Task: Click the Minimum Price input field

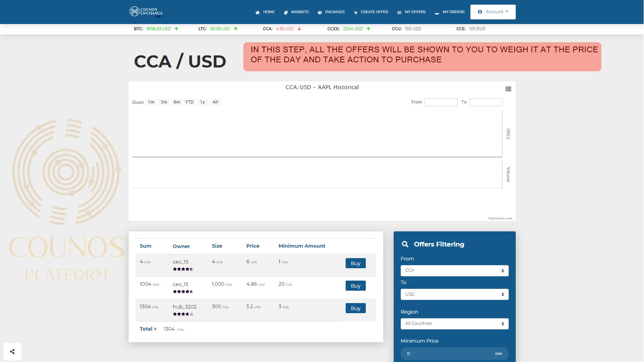Action: [x=455, y=353]
